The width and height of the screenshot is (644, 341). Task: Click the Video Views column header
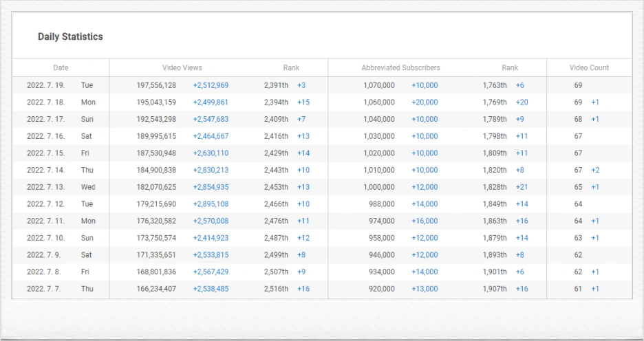click(x=182, y=67)
